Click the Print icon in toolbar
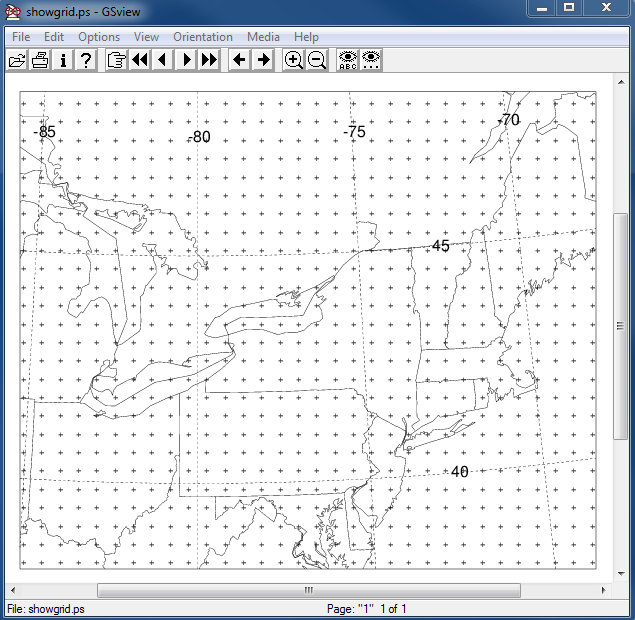The height and width of the screenshot is (620, 635). 40,60
